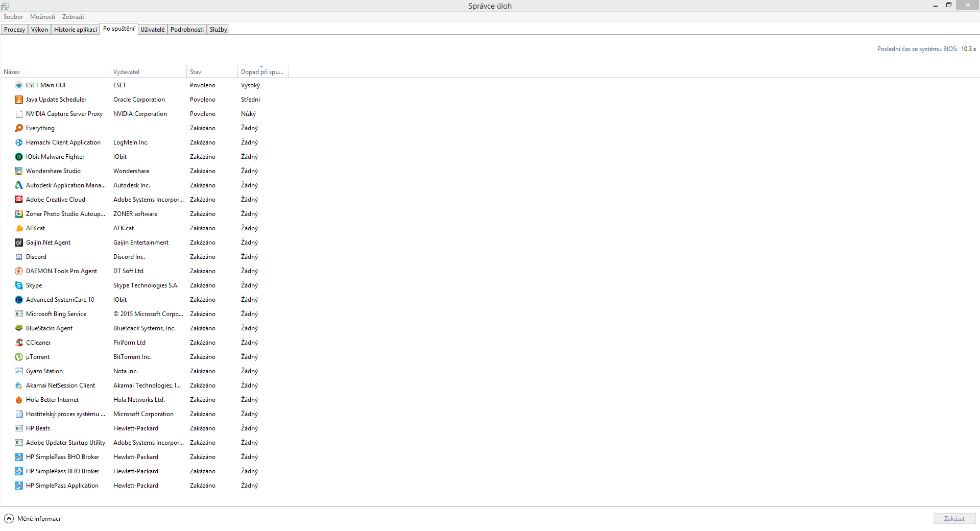
Task: Click the Wondershare Studio icon
Action: point(19,171)
